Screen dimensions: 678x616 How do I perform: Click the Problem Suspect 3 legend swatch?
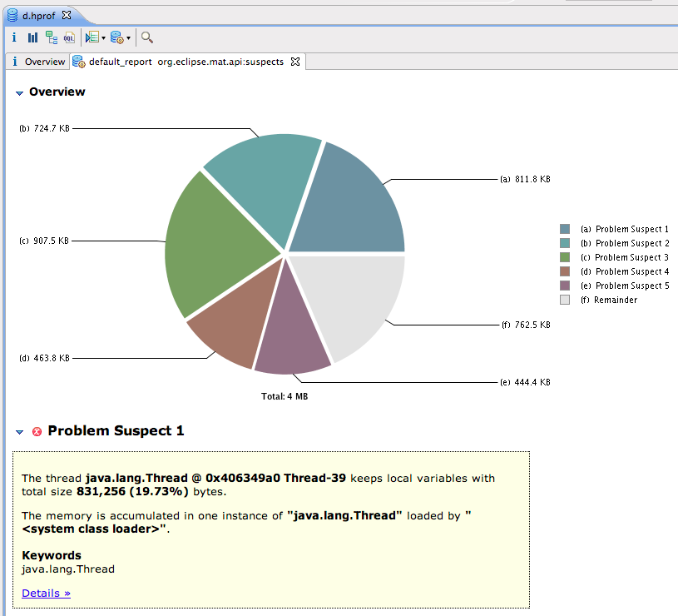coord(565,257)
